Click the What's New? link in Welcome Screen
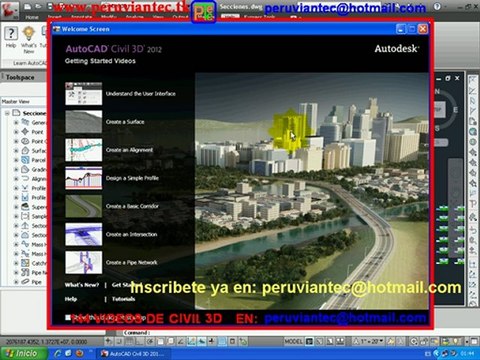This screenshot has height=360, width=480. tap(82, 285)
